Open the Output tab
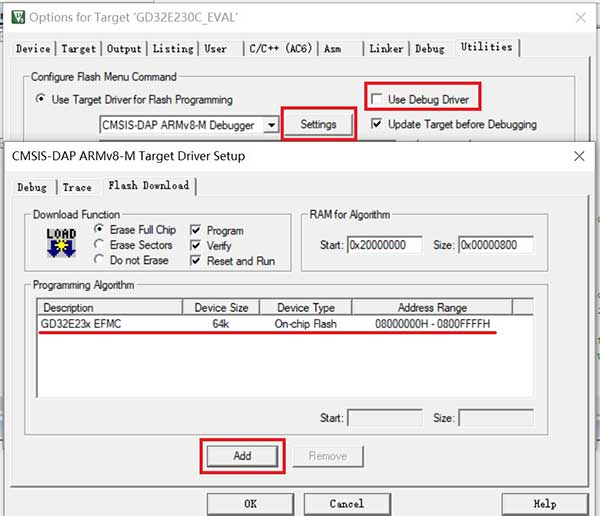 point(124,49)
